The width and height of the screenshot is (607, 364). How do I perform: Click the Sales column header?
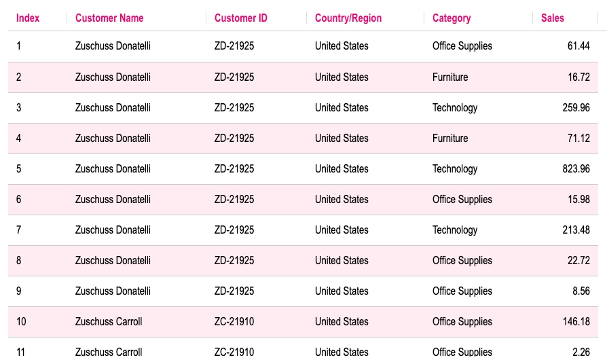553,18
